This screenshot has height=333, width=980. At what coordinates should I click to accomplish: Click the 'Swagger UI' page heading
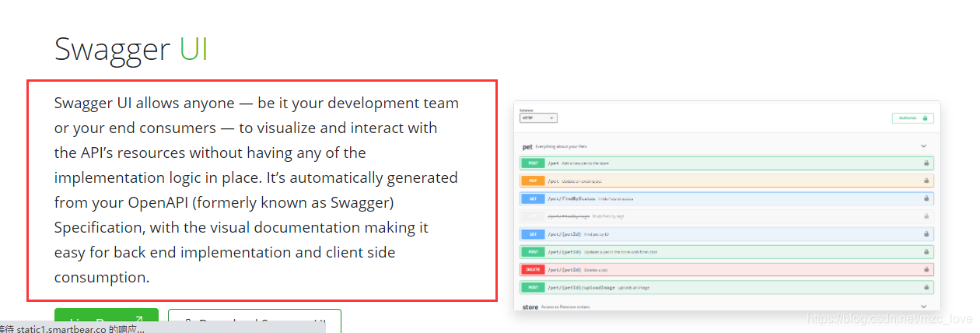[x=131, y=49]
